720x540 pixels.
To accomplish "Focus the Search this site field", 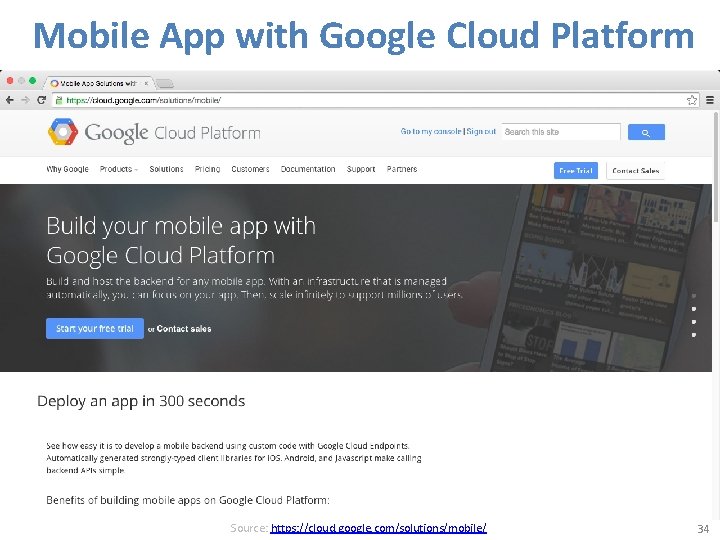I will [x=561, y=132].
